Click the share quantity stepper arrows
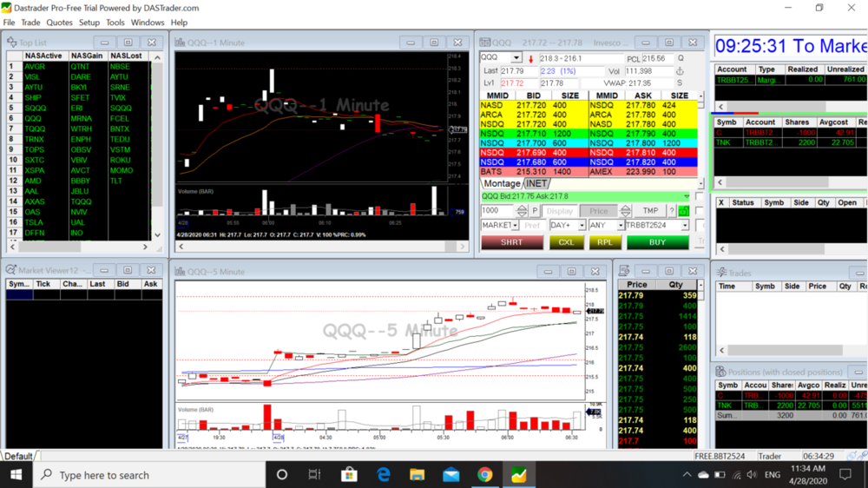The height and width of the screenshot is (488, 868). click(522, 211)
